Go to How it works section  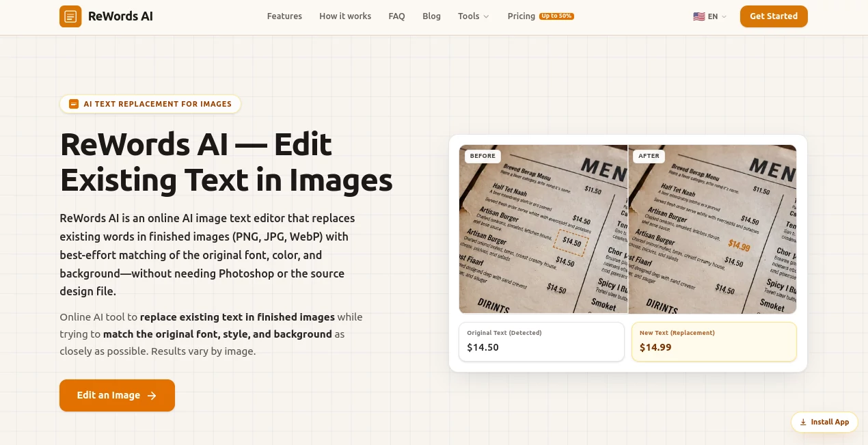point(345,16)
